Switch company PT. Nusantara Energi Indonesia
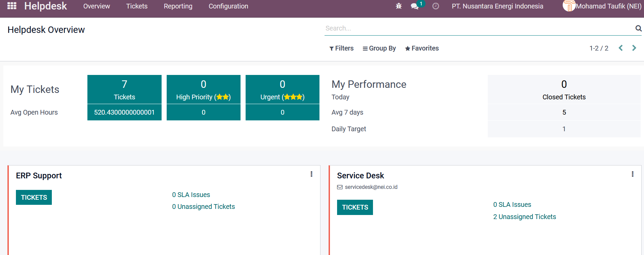This screenshot has height=255, width=644. (497, 6)
